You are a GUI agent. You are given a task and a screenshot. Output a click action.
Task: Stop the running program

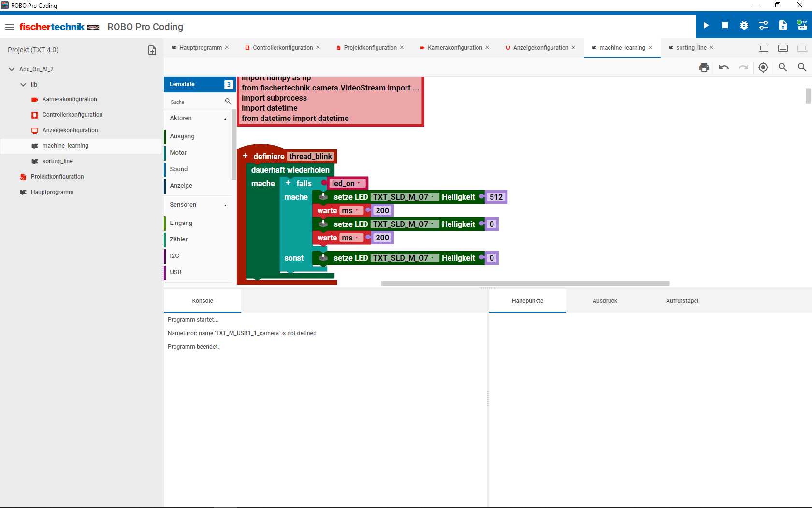click(725, 25)
